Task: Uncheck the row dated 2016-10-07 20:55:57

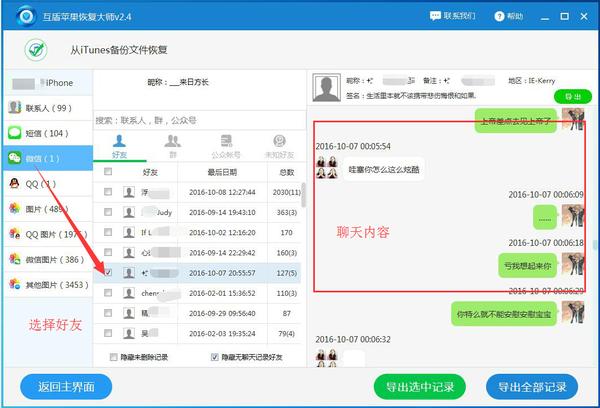Action: point(108,273)
